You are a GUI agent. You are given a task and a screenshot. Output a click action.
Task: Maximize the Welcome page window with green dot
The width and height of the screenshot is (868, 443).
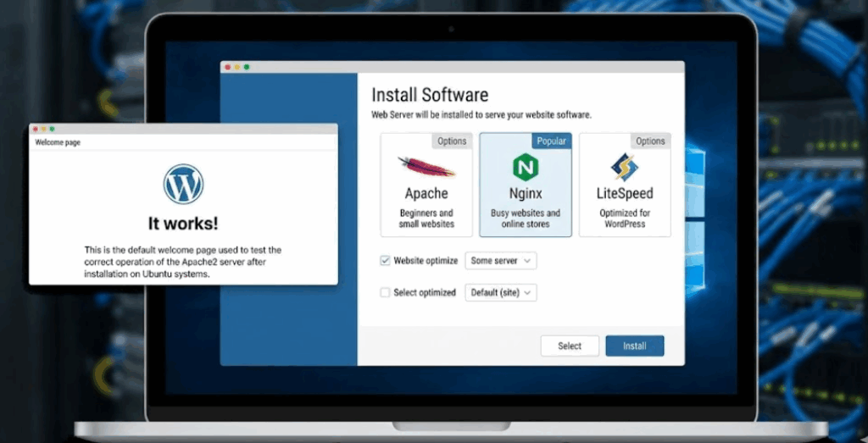click(52, 129)
